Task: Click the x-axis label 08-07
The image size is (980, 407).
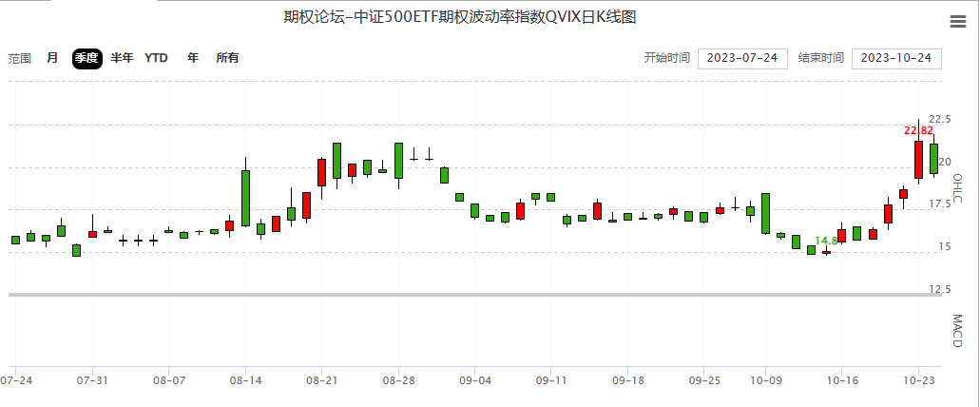Action: pyautogui.click(x=169, y=380)
